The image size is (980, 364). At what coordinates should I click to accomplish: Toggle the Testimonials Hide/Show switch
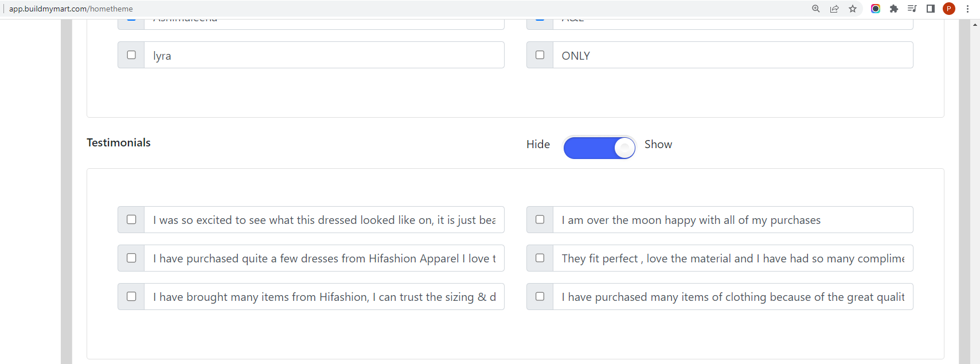click(599, 148)
